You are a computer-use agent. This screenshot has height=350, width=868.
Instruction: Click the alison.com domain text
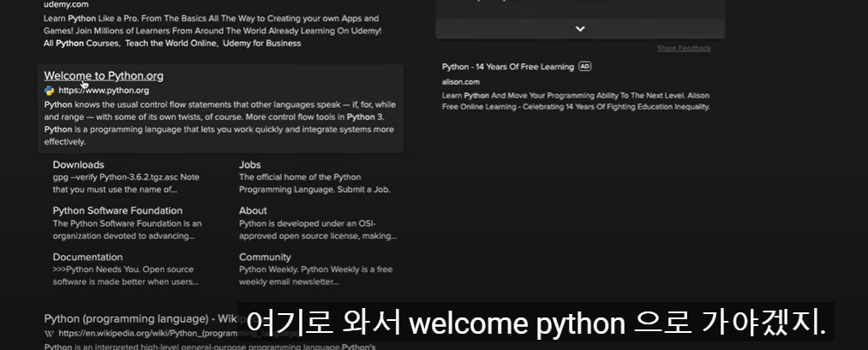[x=461, y=82]
